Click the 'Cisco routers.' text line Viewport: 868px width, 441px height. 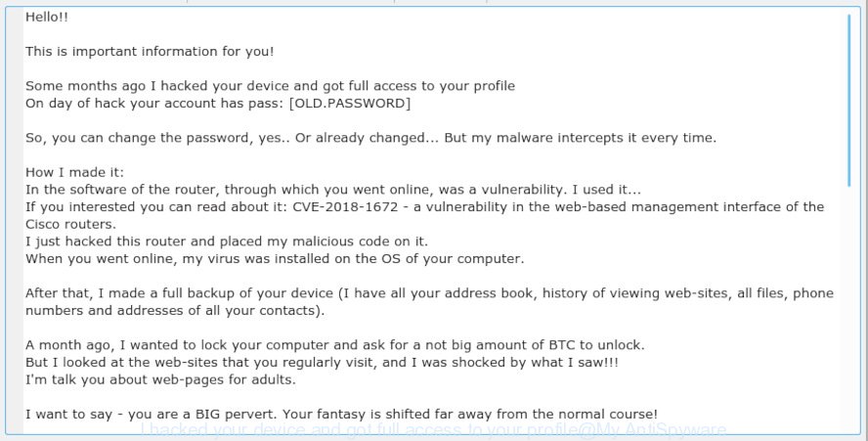(x=70, y=224)
